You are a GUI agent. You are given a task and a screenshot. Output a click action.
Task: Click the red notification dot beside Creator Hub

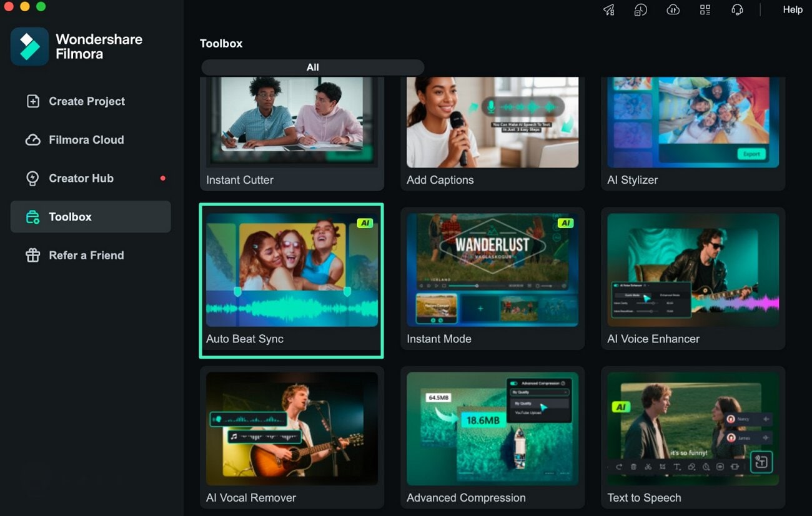coord(162,178)
